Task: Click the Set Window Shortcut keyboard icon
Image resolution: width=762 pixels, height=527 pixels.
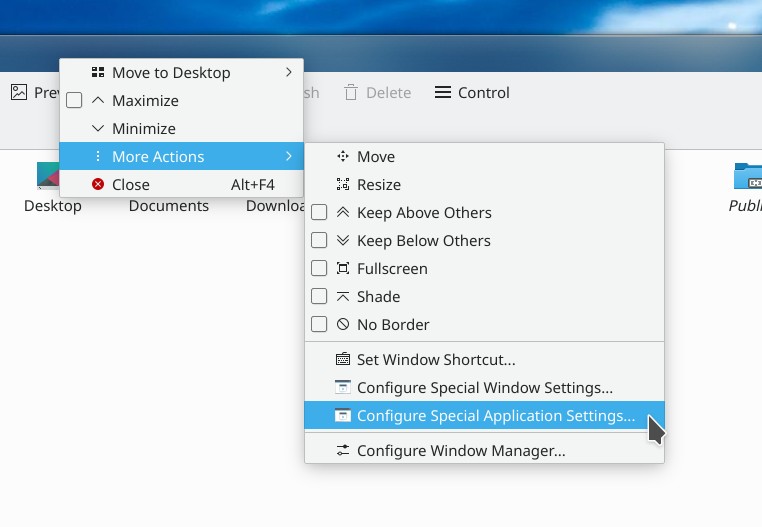Action: [343, 360]
